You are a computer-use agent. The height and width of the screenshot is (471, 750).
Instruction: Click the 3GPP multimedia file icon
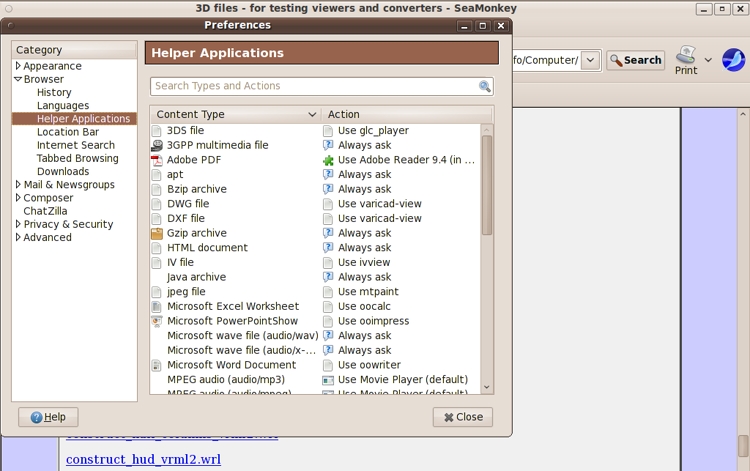[x=157, y=145]
